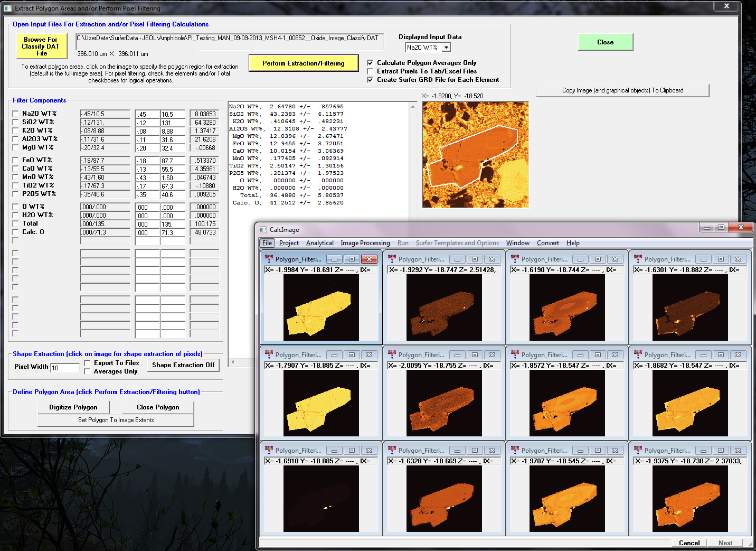Click the first Polygon_Filtering child window icon
756x551 pixels.
pyautogui.click(x=269, y=259)
